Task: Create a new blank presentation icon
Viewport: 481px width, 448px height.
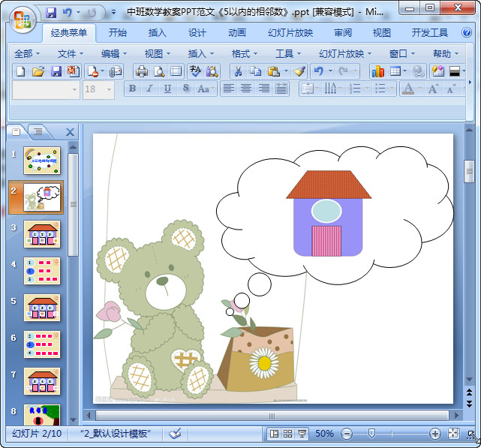Action: [20, 71]
